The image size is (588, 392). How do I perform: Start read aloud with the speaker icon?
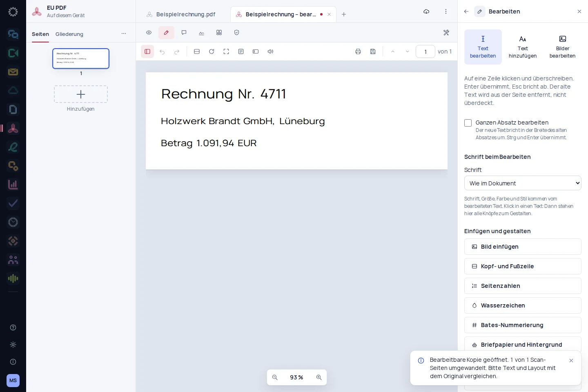[x=270, y=51]
